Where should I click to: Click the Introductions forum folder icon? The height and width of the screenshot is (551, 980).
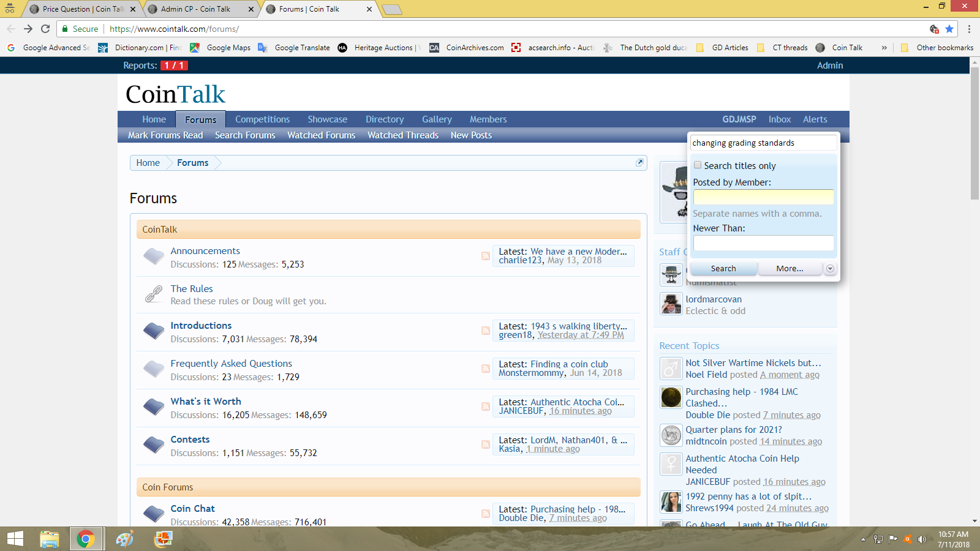(x=154, y=331)
